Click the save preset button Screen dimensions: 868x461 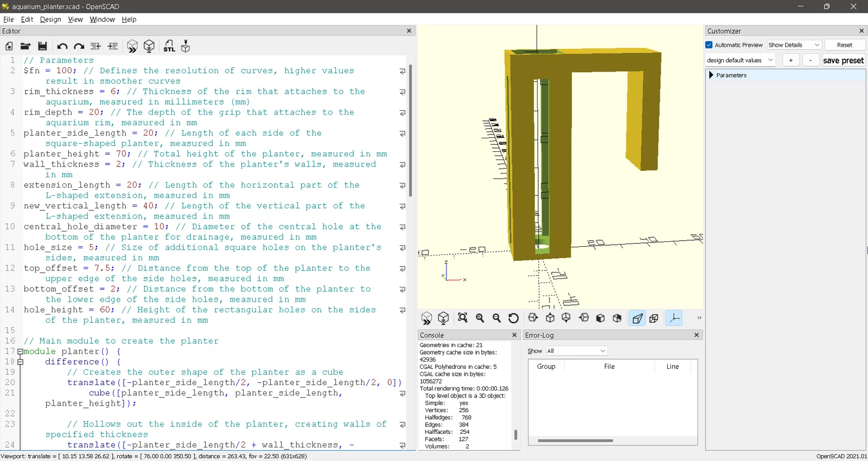pos(843,60)
